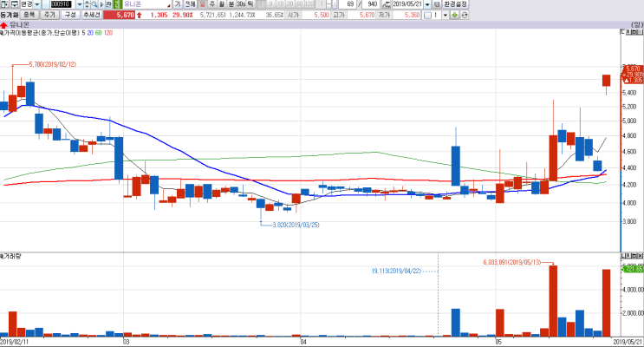Select the 분 minute period

[231, 4]
